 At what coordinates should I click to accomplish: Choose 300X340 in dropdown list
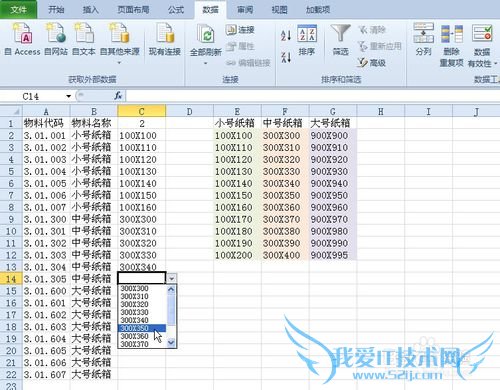[142, 320]
